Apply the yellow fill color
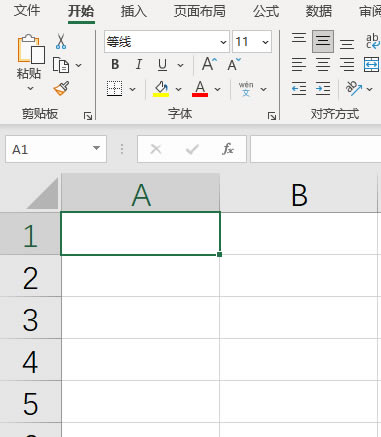This screenshot has height=437, width=381. (x=161, y=89)
